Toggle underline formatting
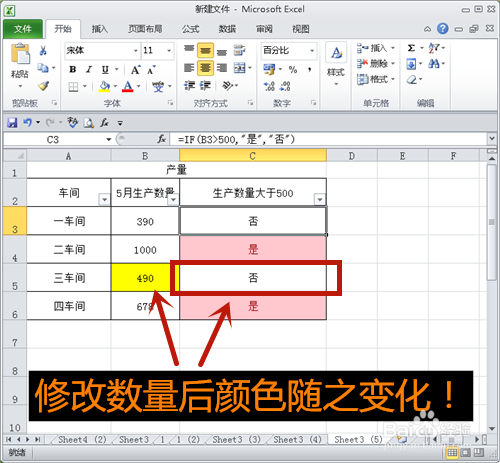500x463 pixels. pyautogui.click(x=105, y=70)
